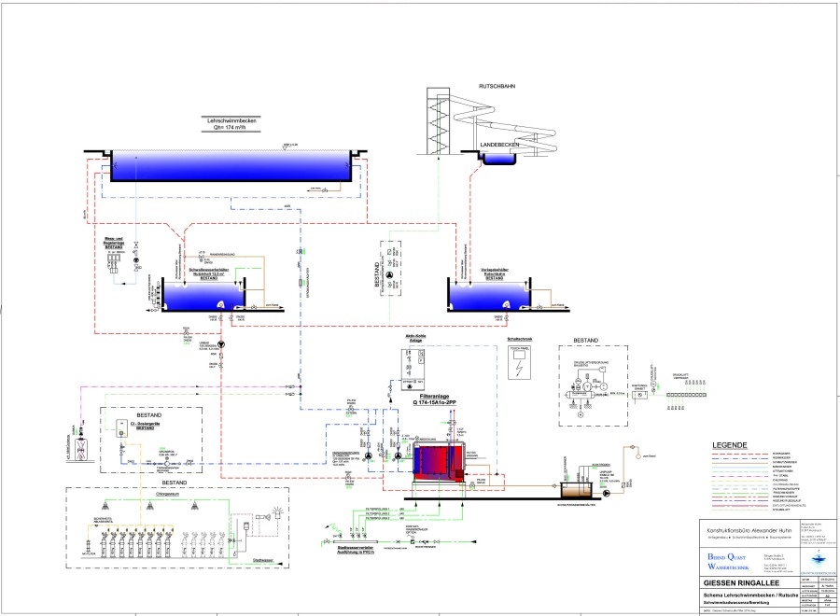This screenshot has width=840, height=616.
Task: Click the Chlorgasraum room label
Action: (x=168, y=494)
